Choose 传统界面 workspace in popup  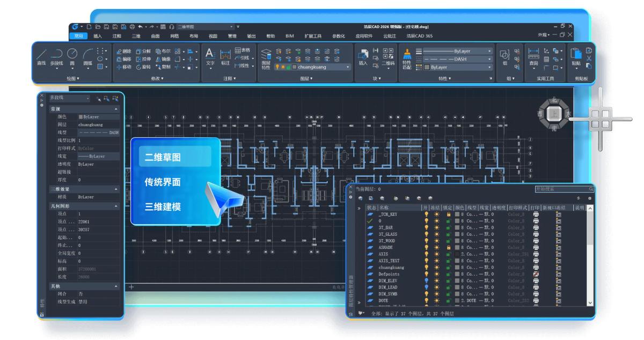163,182
